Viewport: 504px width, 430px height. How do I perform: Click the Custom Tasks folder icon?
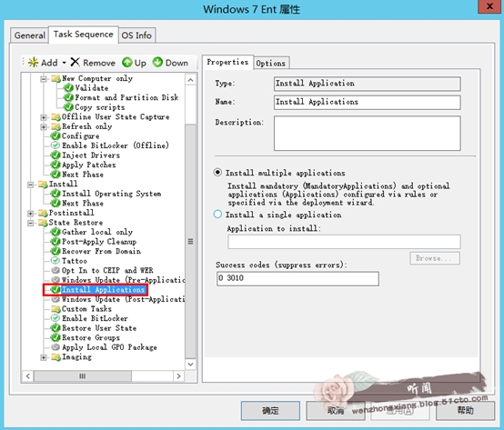[55, 309]
